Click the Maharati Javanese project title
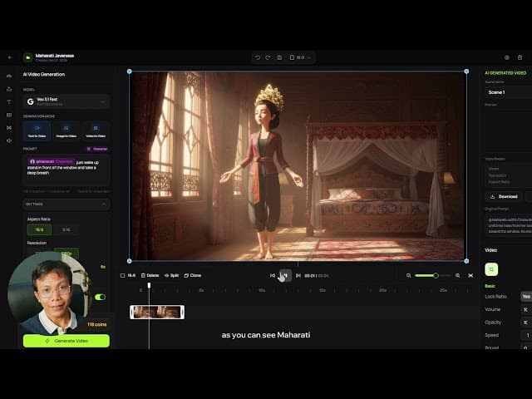 pyautogui.click(x=55, y=56)
